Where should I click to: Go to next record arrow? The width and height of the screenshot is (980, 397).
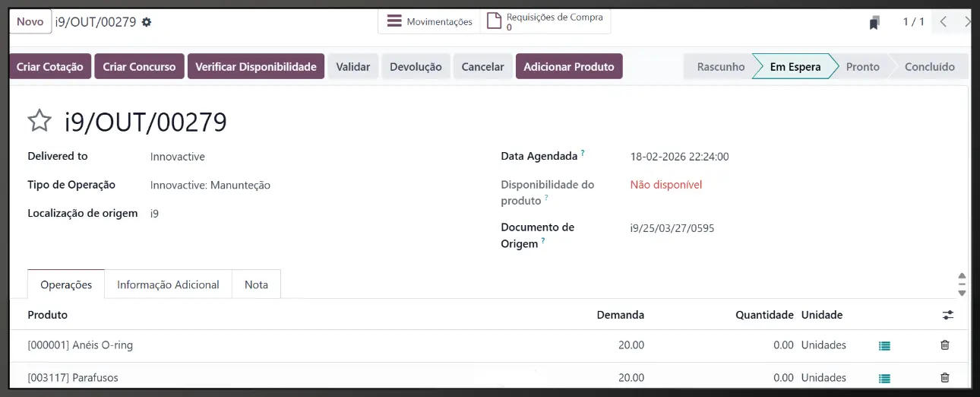point(968,22)
